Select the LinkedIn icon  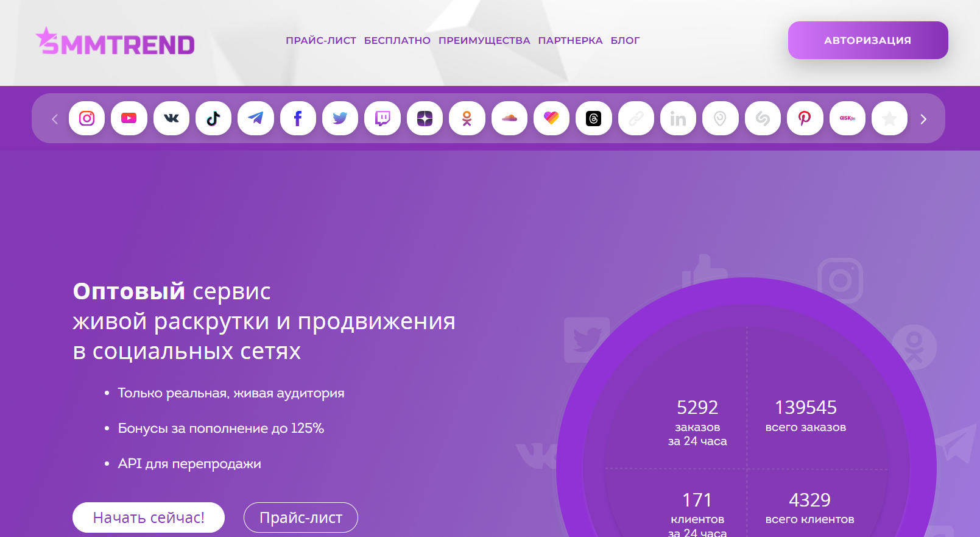click(678, 118)
